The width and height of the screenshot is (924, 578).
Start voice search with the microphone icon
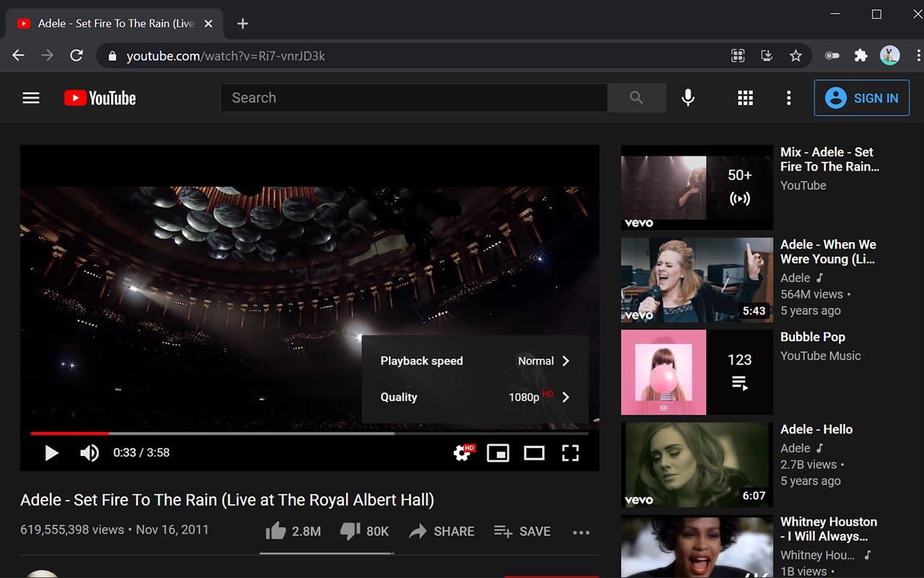[688, 98]
